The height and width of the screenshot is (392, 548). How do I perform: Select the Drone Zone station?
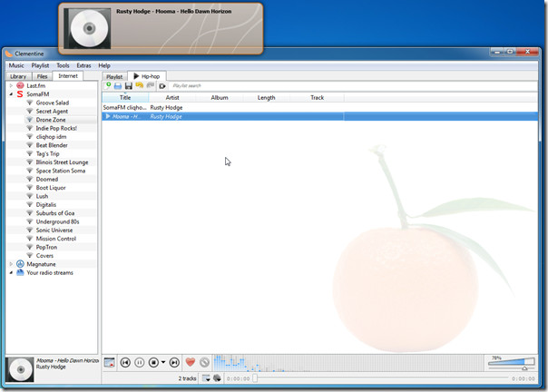[x=51, y=120]
